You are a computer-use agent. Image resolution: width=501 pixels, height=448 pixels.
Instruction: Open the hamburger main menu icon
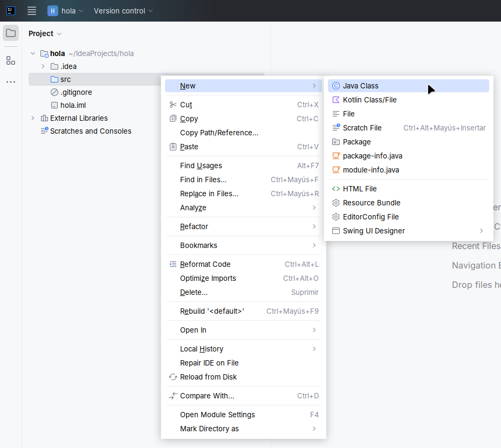32,11
